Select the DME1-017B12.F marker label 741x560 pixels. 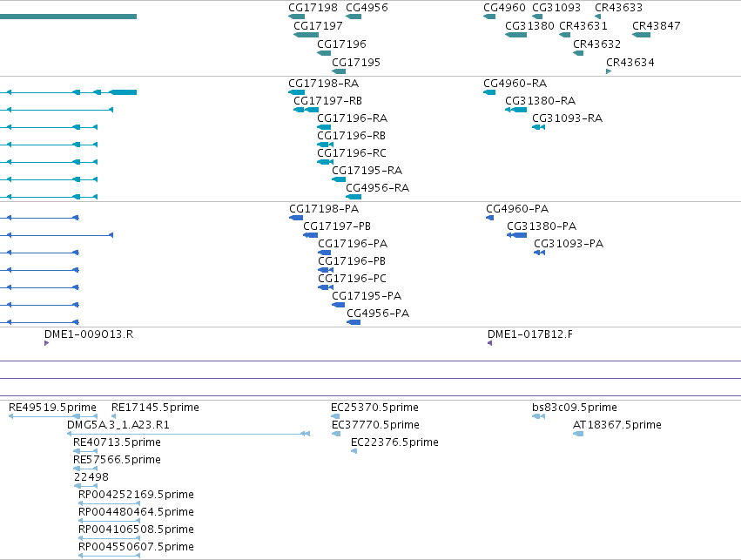click(529, 334)
